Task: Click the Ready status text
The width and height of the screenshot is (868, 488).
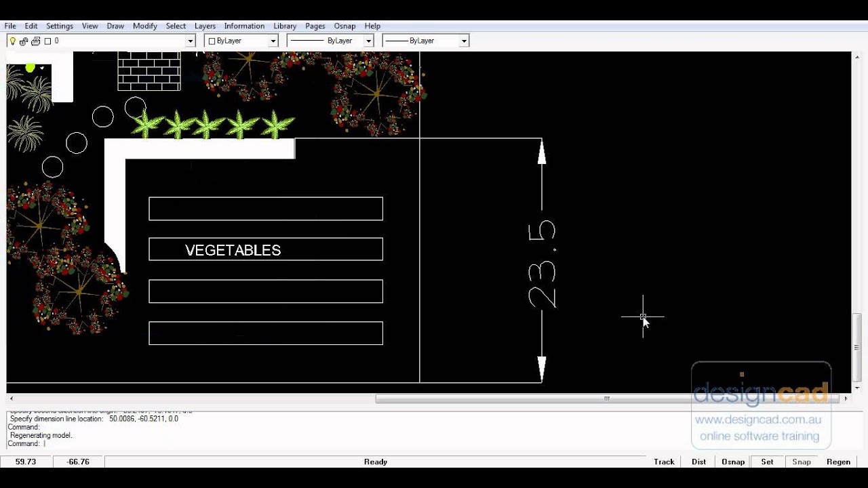Action: [x=375, y=462]
